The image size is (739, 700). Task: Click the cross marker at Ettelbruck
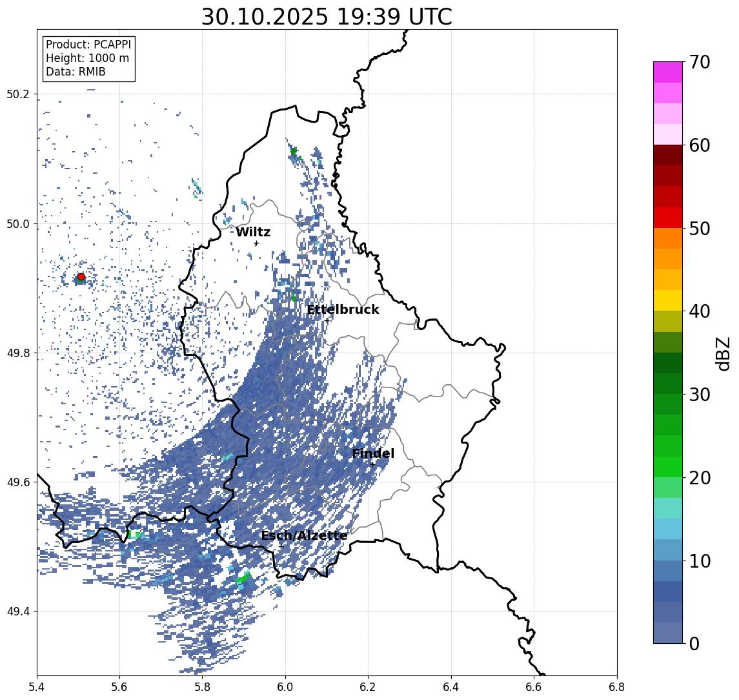(x=327, y=321)
